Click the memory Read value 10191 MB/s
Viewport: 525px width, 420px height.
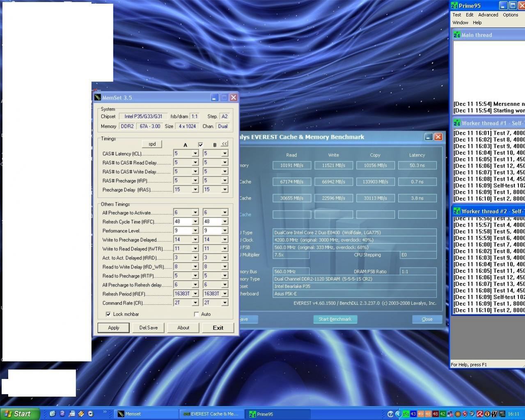(292, 165)
